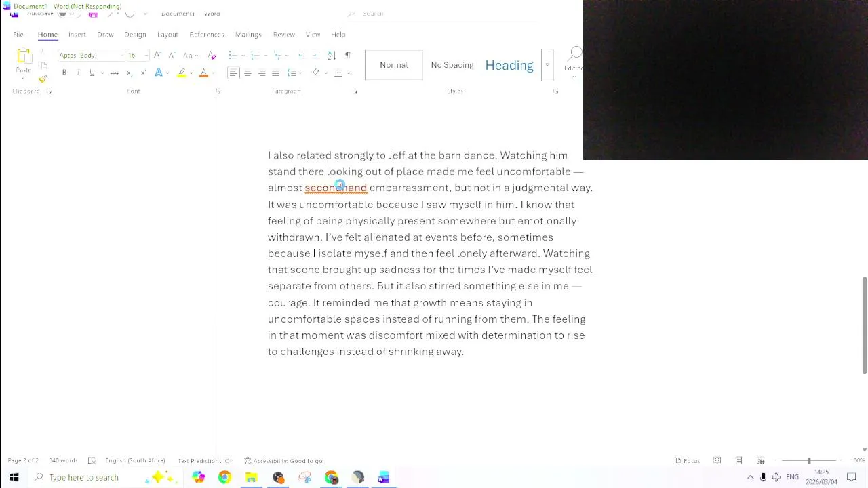
Task: Switch to Web Layout view in status bar
Action: tap(760, 461)
